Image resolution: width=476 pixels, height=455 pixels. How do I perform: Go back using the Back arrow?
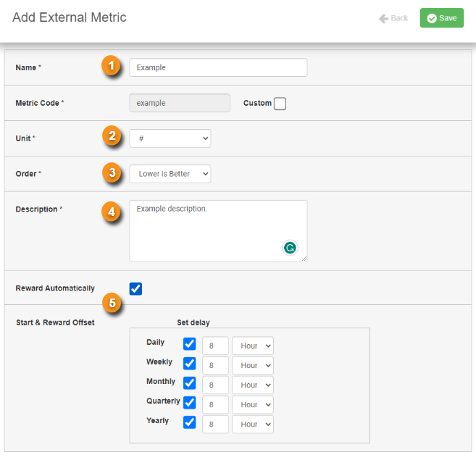click(x=393, y=18)
